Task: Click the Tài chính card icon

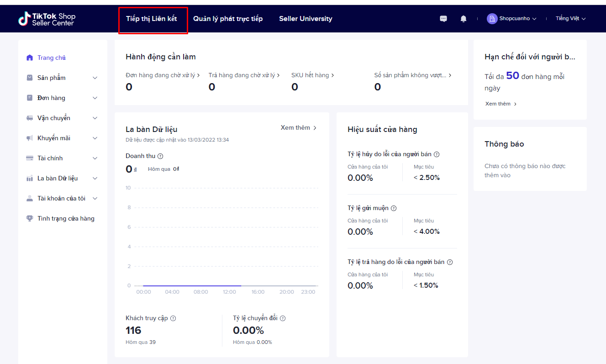Action: tap(30, 158)
